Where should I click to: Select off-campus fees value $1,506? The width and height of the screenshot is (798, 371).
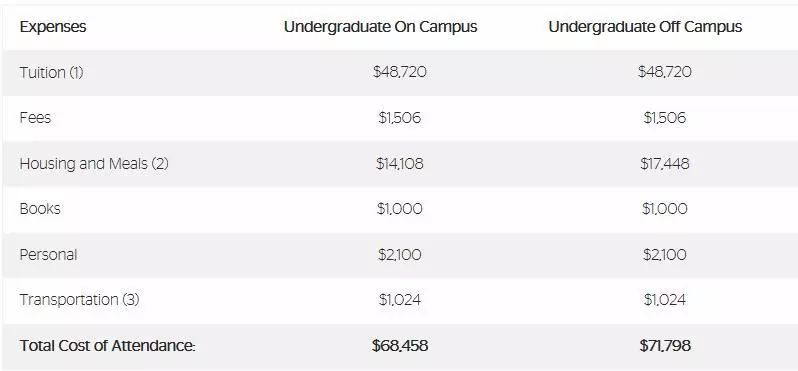pyautogui.click(x=665, y=118)
